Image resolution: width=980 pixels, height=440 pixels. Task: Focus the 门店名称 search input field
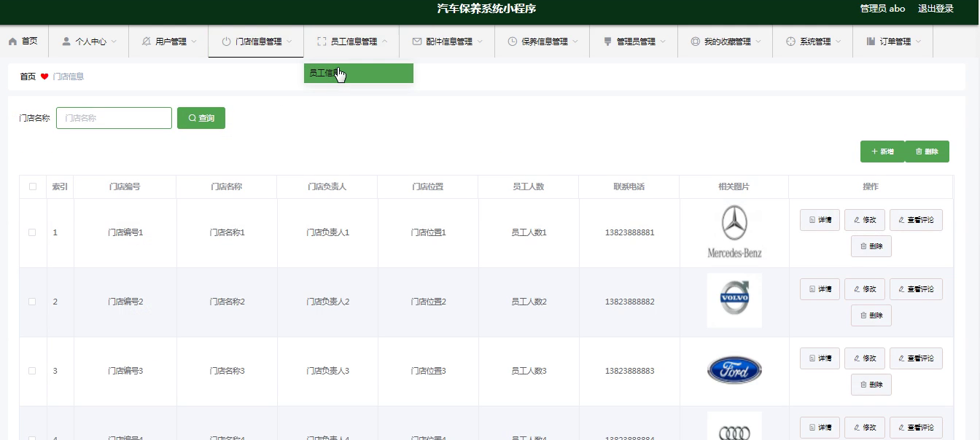click(114, 118)
